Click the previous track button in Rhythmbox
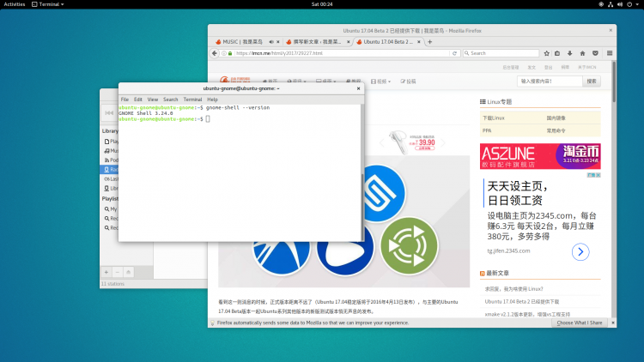Viewport: 644px width, 362px height. click(x=109, y=113)
